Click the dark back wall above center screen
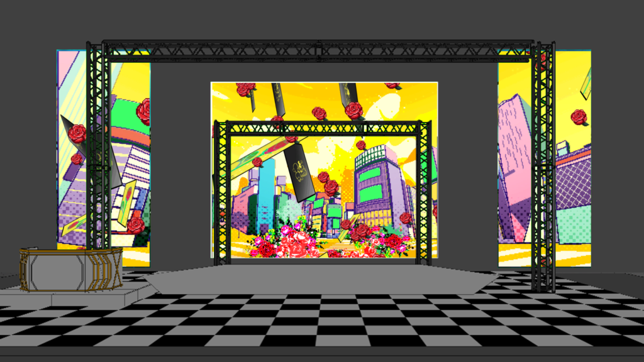 [324, 70]
